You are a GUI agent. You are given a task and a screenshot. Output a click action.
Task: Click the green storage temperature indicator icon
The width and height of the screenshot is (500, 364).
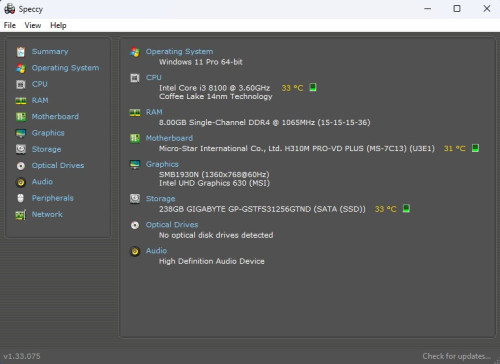pos(406,209)
